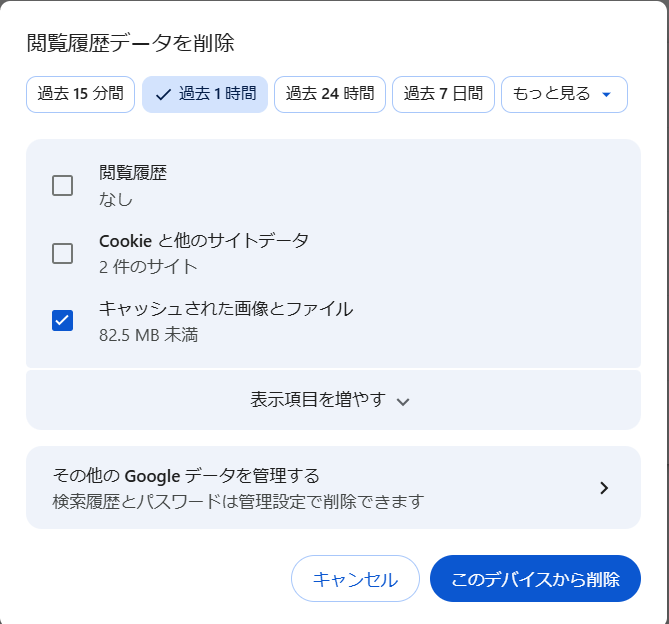Click the このデバイスから削除 button
Image resolution: width=669 pixels, height=624 pixels.
pos(535,579)
